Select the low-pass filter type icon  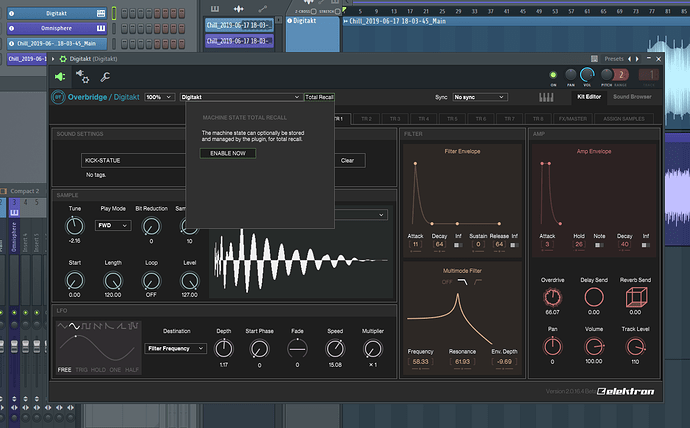pos(462,282)
